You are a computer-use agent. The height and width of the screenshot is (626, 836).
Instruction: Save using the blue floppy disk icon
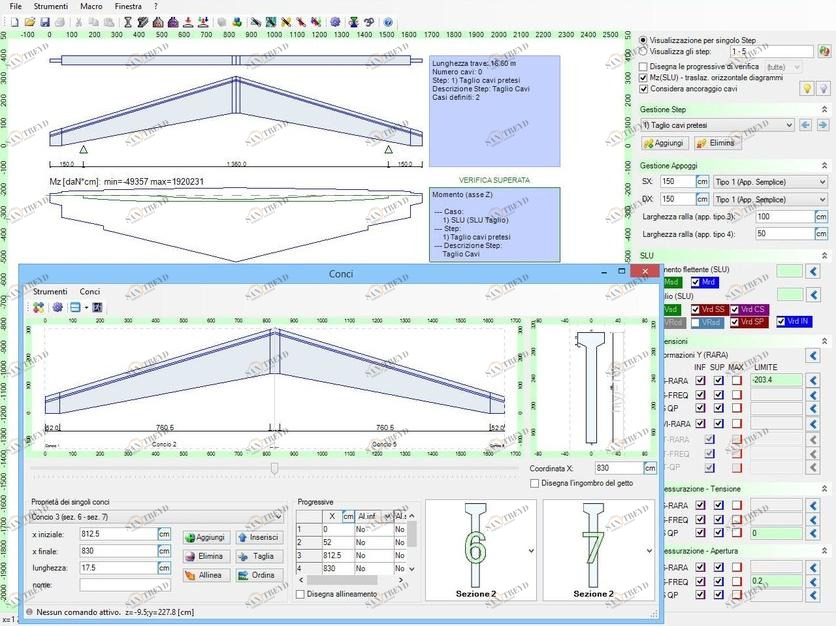tap(44, 21)
